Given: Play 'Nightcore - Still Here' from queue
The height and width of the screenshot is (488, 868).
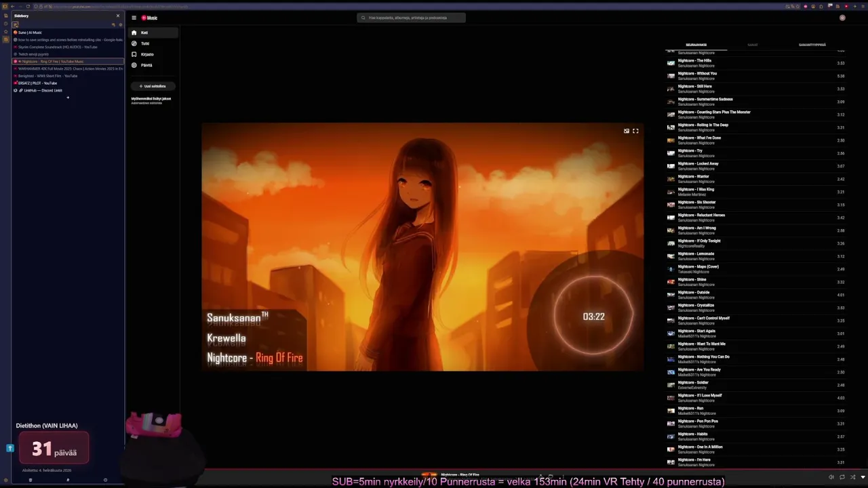Looking at the screenshot, I should click(756, 89).
